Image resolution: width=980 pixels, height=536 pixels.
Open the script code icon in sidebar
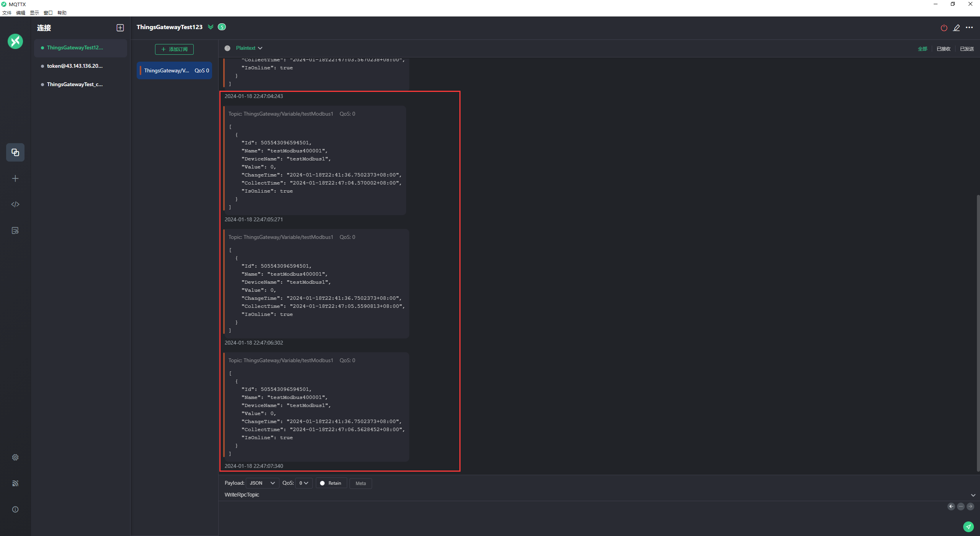point(15,204)
